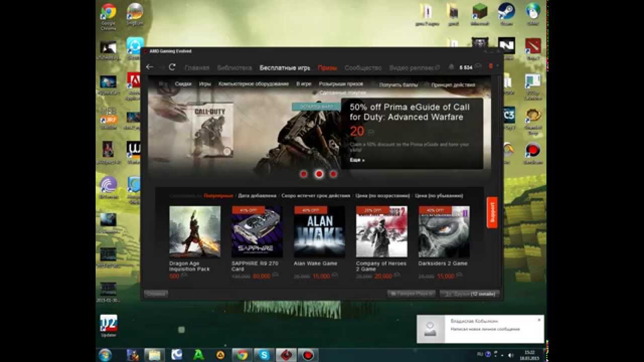The image size is (644, 362).
Task: Click the orange Support button
Action: coord(492,212)
